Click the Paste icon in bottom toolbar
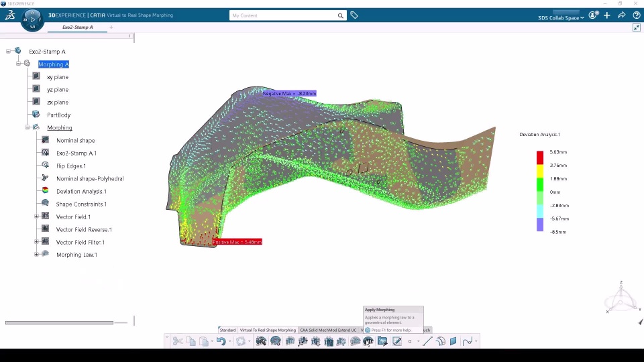Image resolution: width=644 pixels, height=362 pixels. (x=204, y=341)
